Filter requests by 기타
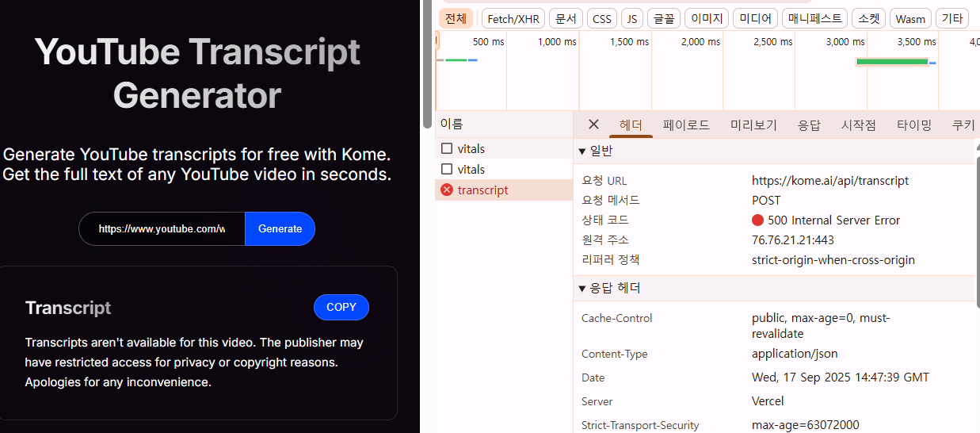This screenshot has width=980, height=433. 952,18
